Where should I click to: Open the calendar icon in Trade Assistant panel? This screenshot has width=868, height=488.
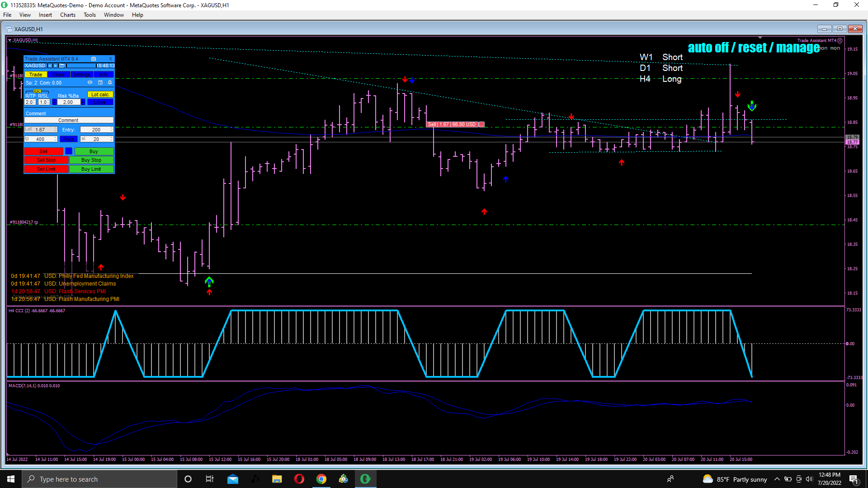click(x=100, y=83)
